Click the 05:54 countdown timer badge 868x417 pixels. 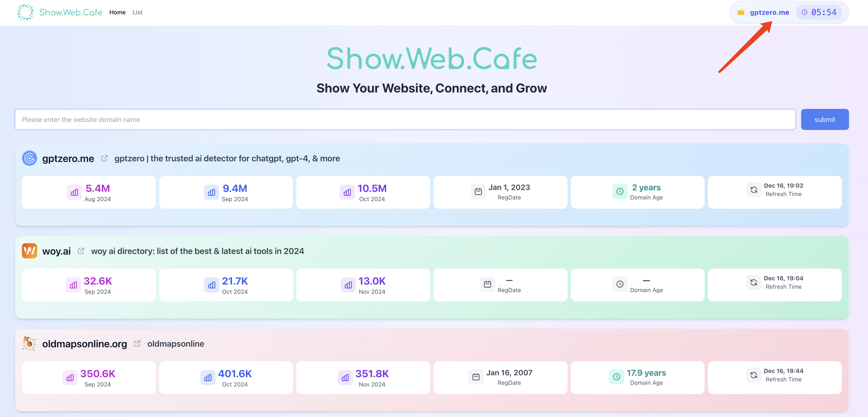coord(819,12)
